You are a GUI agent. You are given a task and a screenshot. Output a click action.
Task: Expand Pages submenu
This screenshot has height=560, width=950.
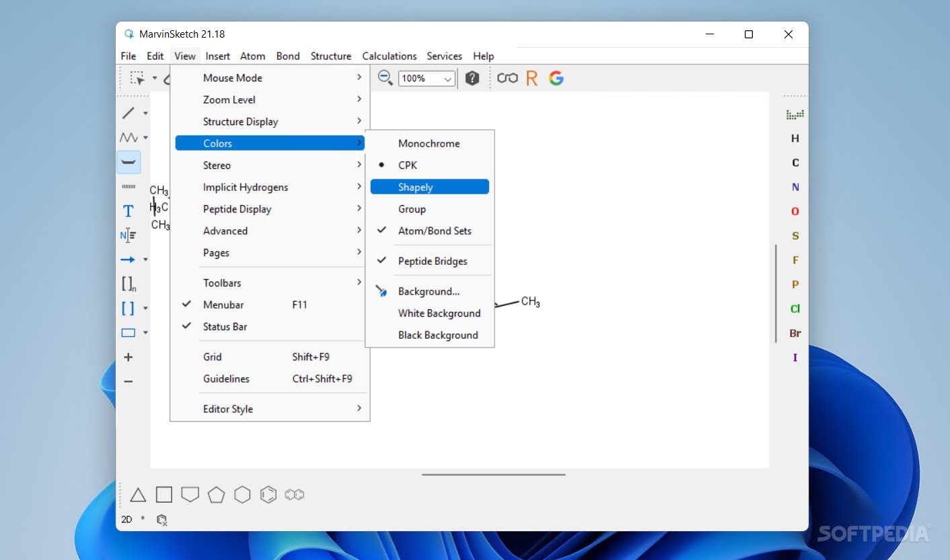tap(270, 253)
